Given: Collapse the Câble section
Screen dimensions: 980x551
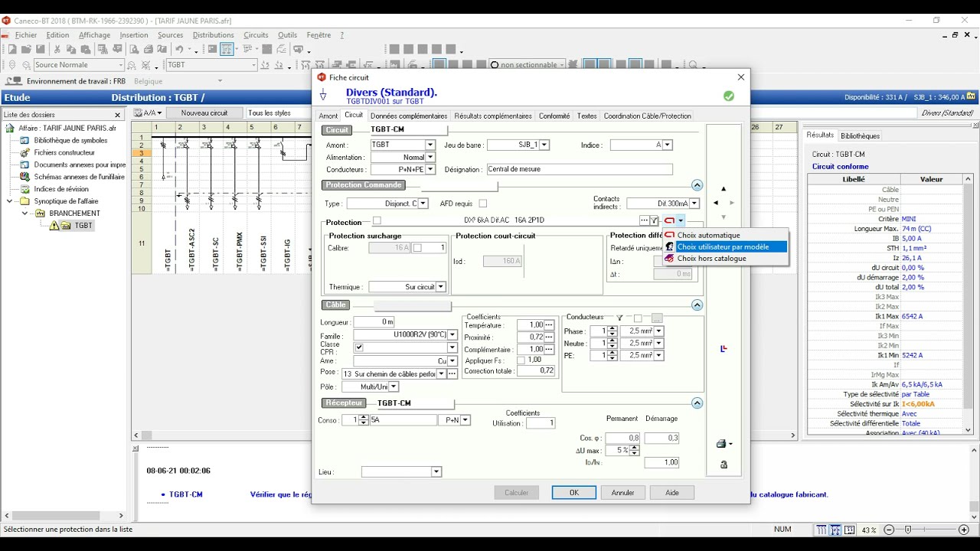Looking at the screenshot, I should tap(697, 305).
